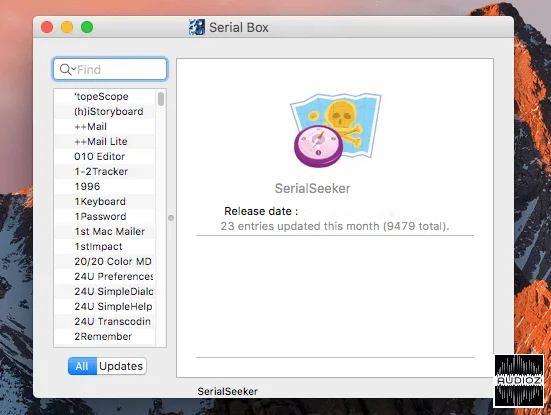
Task: Select 010 Editor in the list
Action: coord(105,156)
